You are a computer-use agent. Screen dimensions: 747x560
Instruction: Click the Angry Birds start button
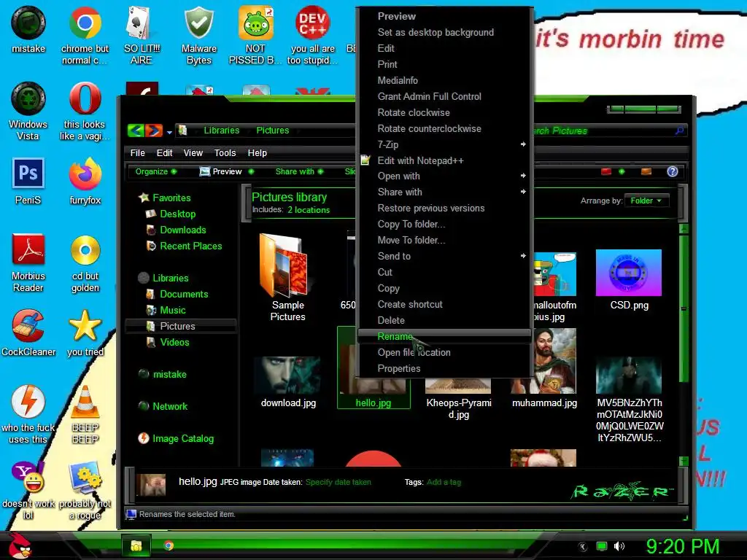19,545
